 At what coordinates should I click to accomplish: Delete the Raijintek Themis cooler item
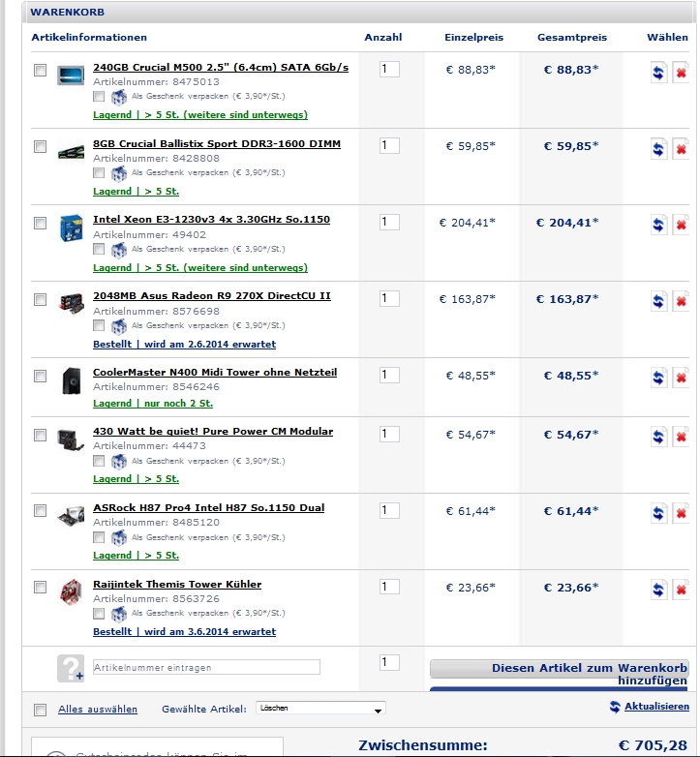[681, 590]
